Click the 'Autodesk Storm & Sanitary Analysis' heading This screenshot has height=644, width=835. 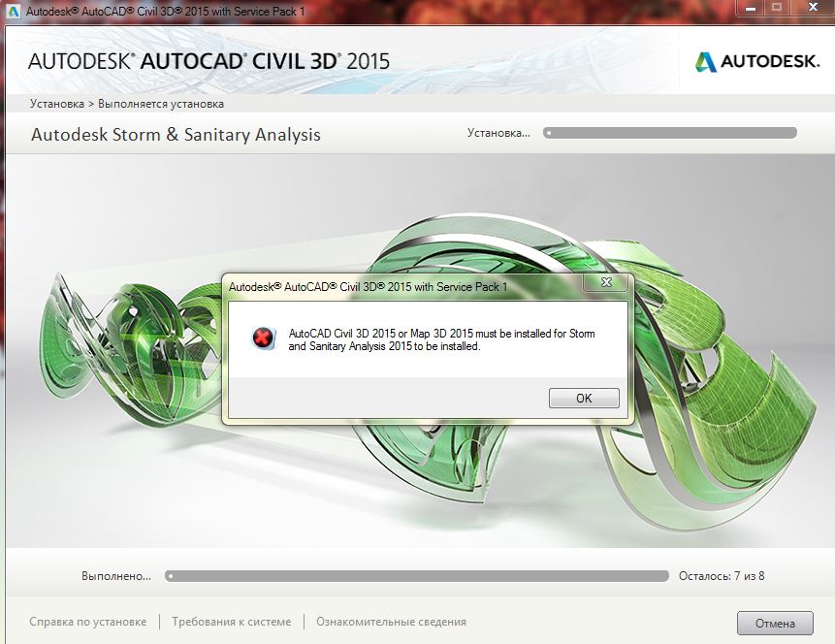point(176,134)
